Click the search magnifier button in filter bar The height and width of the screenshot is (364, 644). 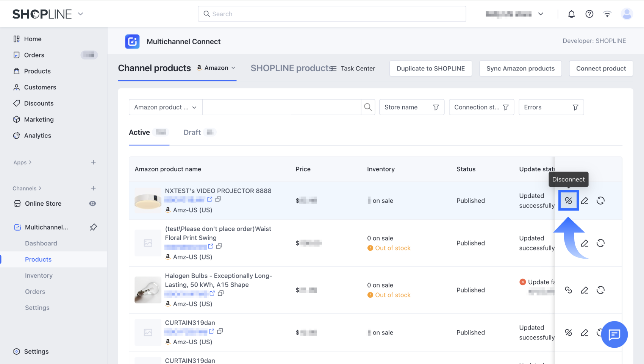point(368,107)
